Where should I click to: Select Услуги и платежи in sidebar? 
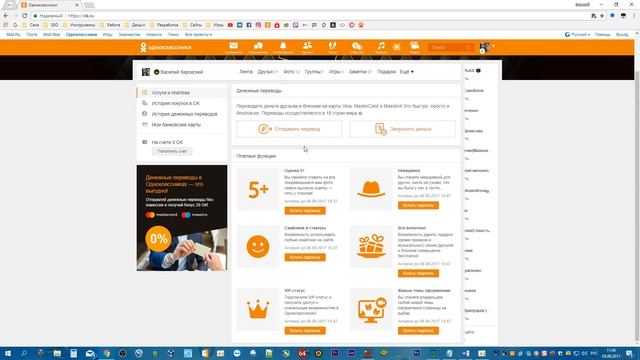[182, 93]
